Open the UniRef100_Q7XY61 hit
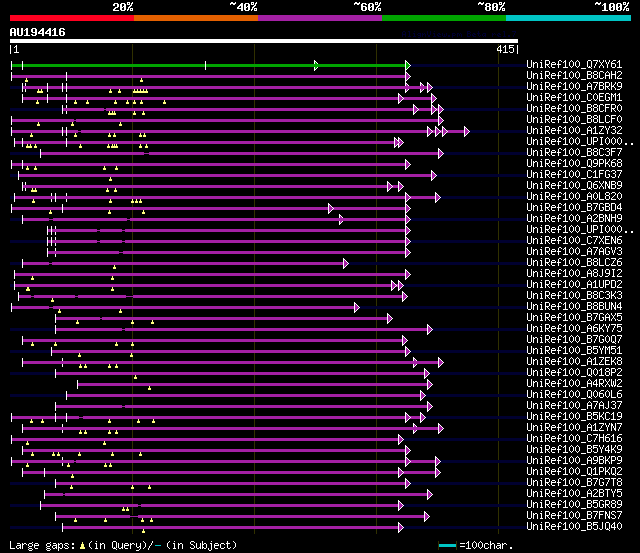 pyautogui.click(x=574, y=64)
